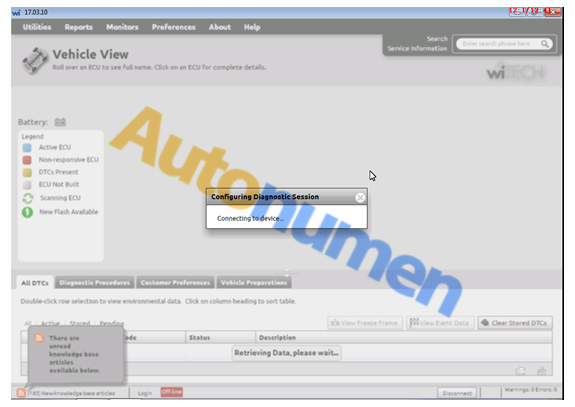
Task: Click Login in the status bar
Action: [x=144, y=393]
